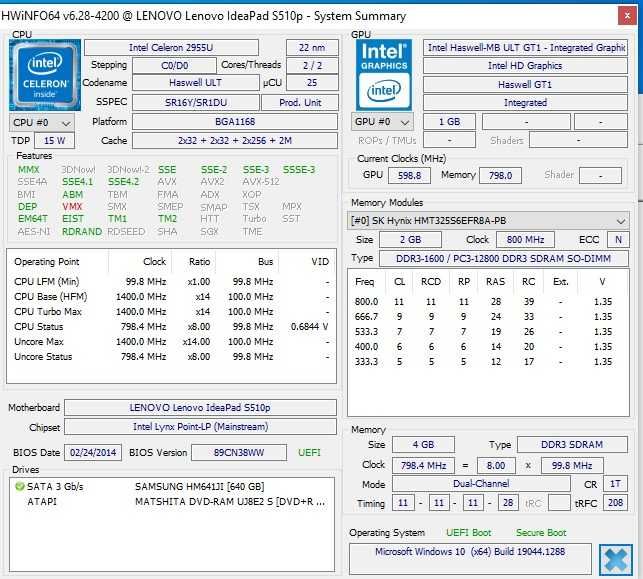643x579 pixels.
Task: Select the 400.0 frequency timing row
Action: click(488, 347)
